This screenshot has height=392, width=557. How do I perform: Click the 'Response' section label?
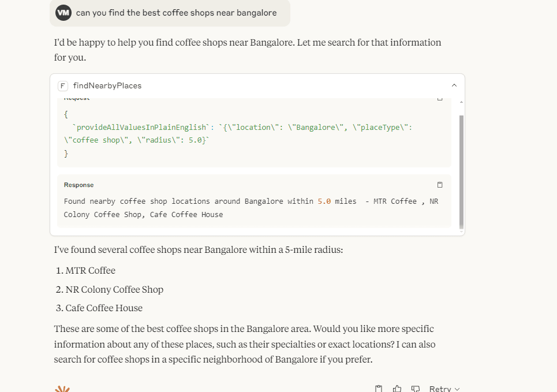click(79, 185)
